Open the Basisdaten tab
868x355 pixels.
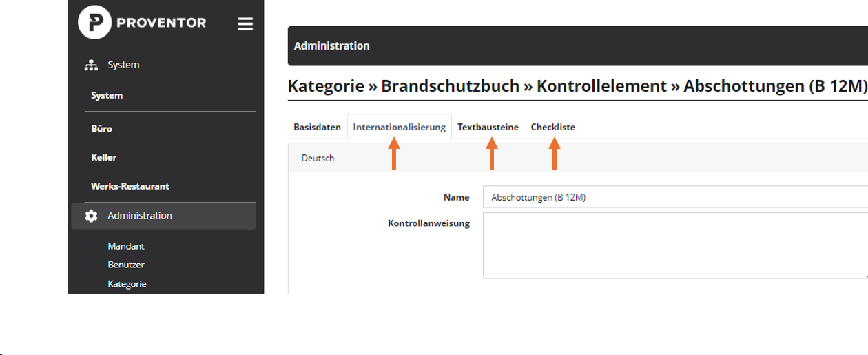[317, 127]
